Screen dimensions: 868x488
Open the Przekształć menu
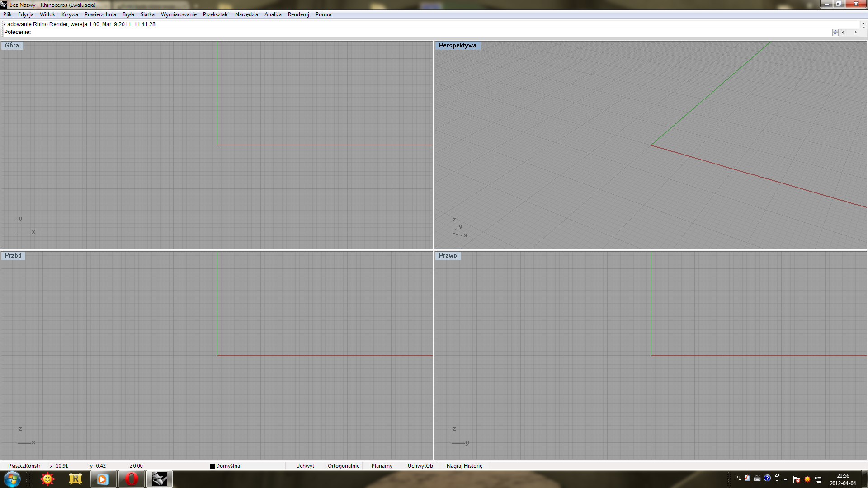pyautogui.click(x=216, y=14)
